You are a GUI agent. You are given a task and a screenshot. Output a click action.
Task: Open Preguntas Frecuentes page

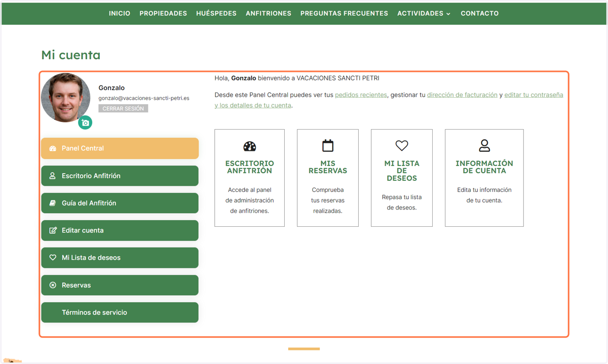(344, 14)
